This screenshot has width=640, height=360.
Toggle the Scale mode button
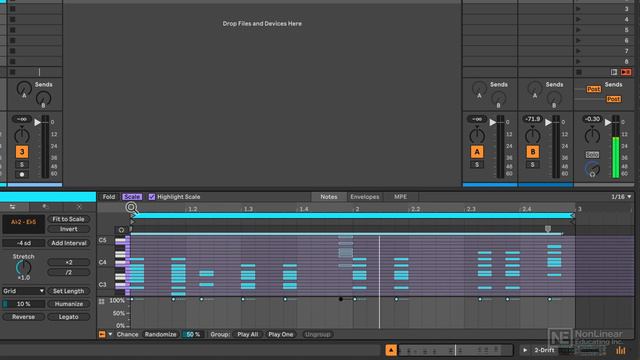[x=132, y=197]
